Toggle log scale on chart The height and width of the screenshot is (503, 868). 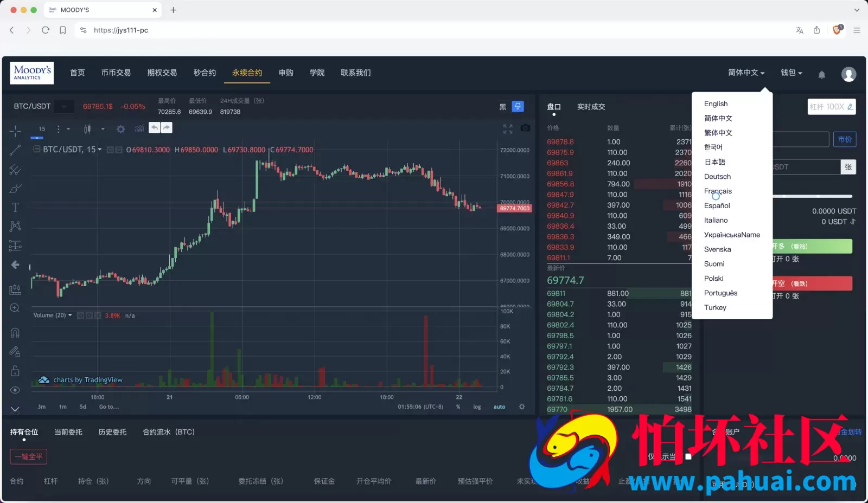[477, 407]
